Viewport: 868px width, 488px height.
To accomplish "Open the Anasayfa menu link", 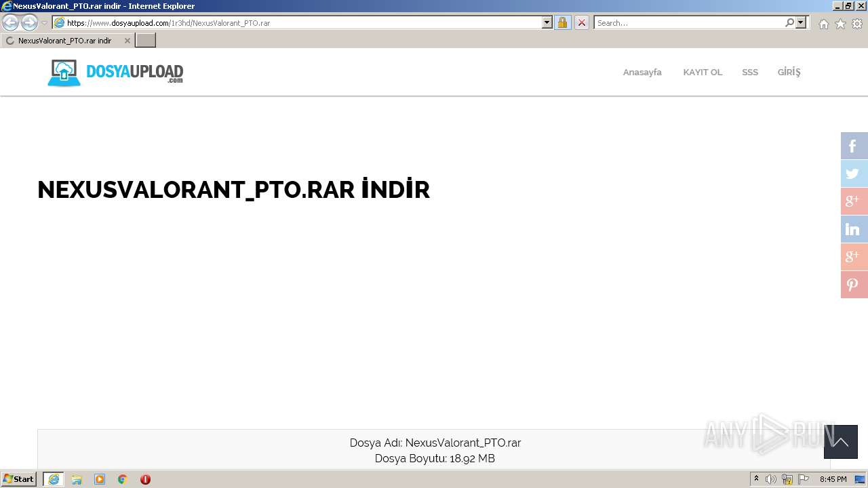I will [x=642, y=72].
